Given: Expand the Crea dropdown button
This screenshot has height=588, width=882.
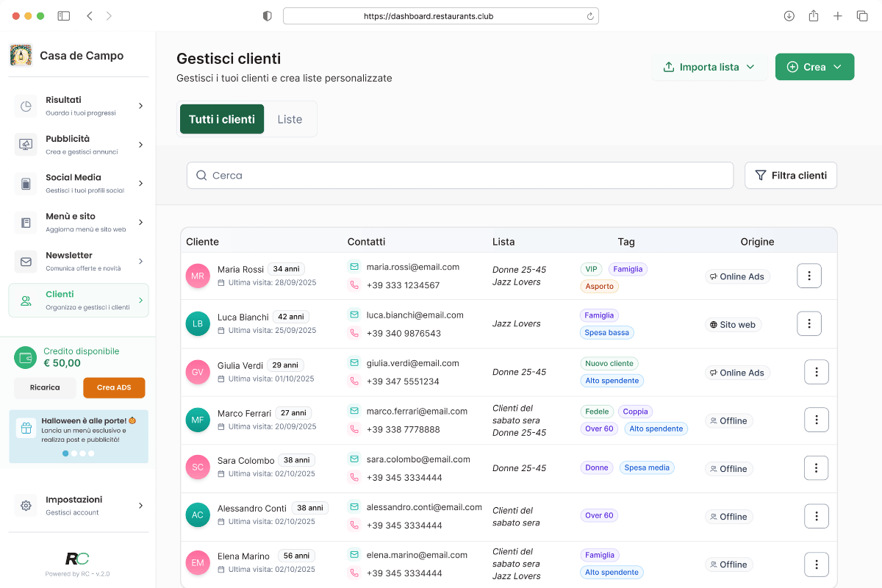Looking at the screenshot, I should click(814, 67).
